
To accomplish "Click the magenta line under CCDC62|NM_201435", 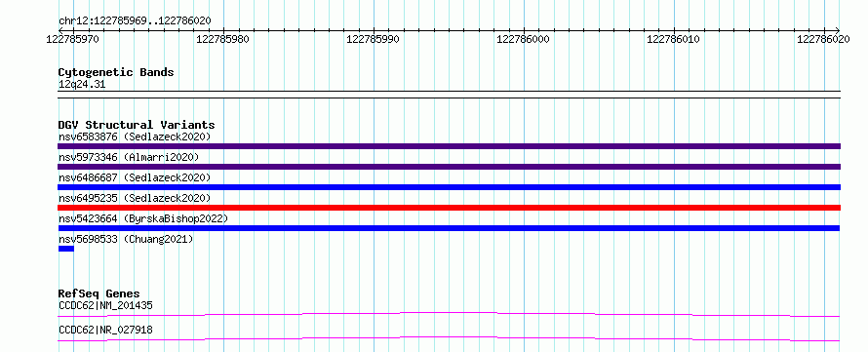I will point(449,314).
